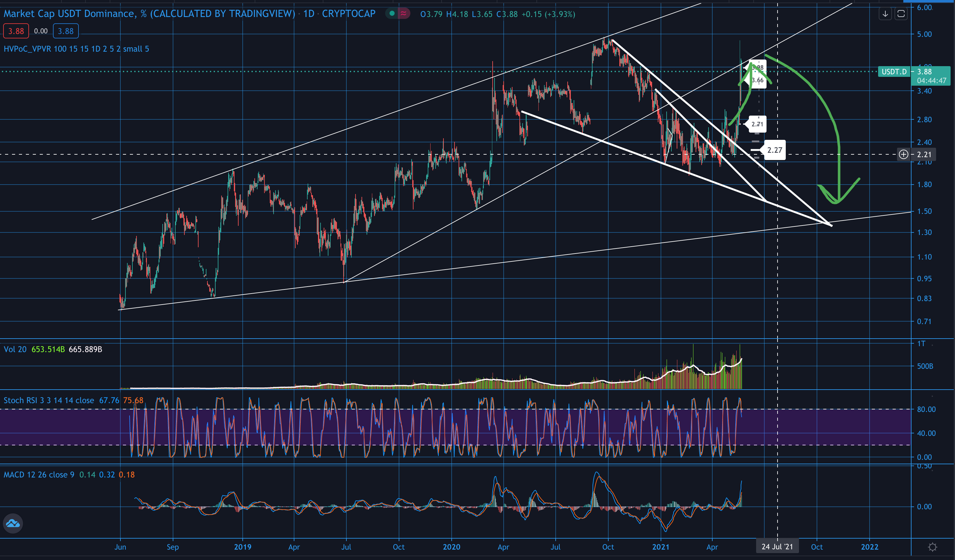Click the plus icon beside 2.21

(x=903, y=154)
